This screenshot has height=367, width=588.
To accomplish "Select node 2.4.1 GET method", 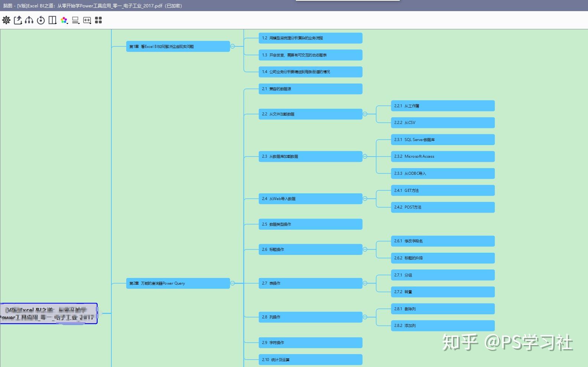I will click(443, 190).
